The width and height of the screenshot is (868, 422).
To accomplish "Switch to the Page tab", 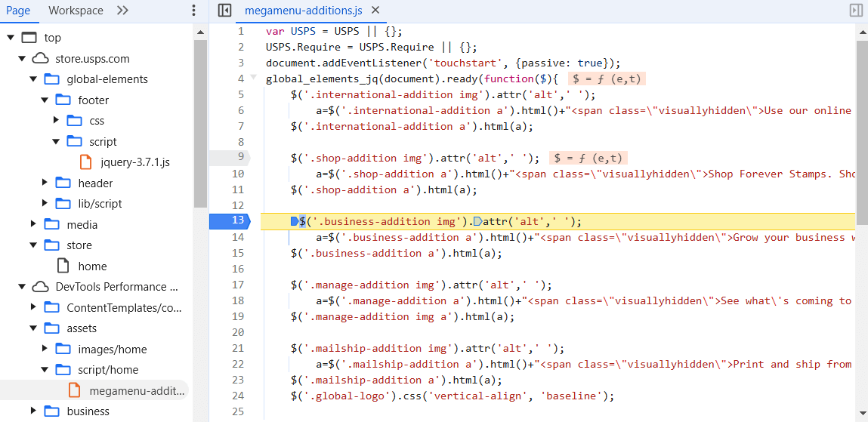I will point(17,11).
